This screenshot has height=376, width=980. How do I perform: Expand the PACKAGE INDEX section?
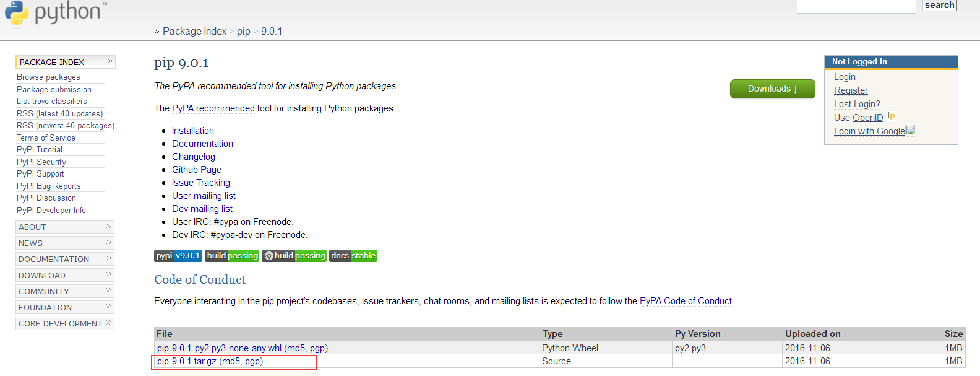click(66, 62)
